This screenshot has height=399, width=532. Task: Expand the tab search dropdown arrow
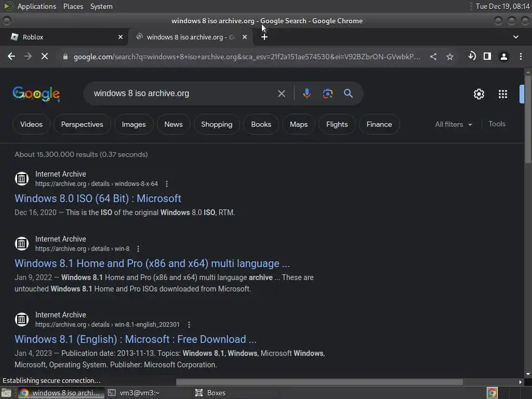(x=516, y=37)
